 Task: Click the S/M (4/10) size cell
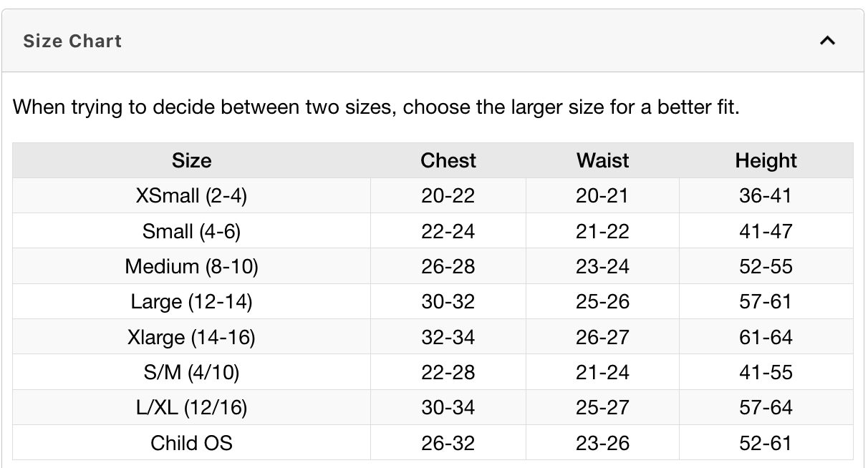(191, 372)
